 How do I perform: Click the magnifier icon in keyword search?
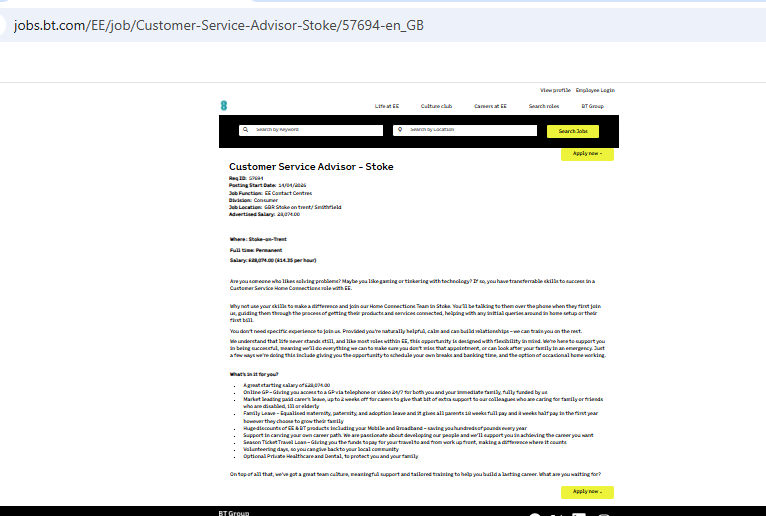tap(246, 129)
